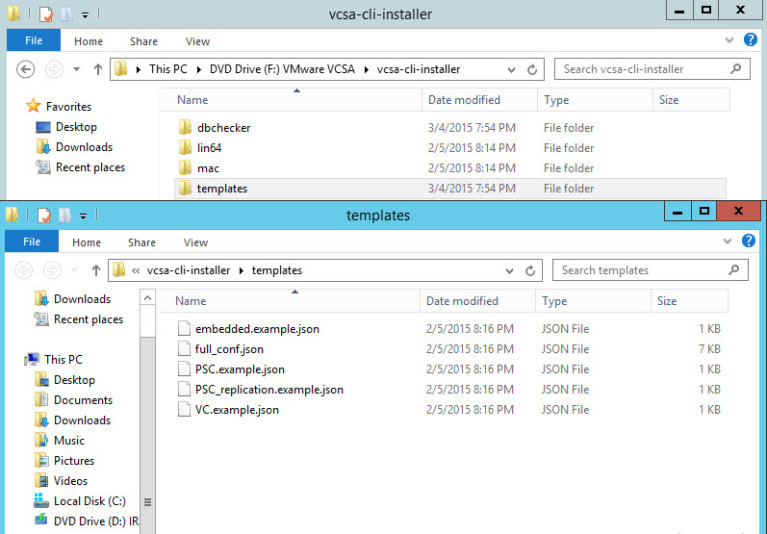Expand the ribbon in templates window
Image resolution: width=767 pixels, height=534 pixels.
pos(728,242)
